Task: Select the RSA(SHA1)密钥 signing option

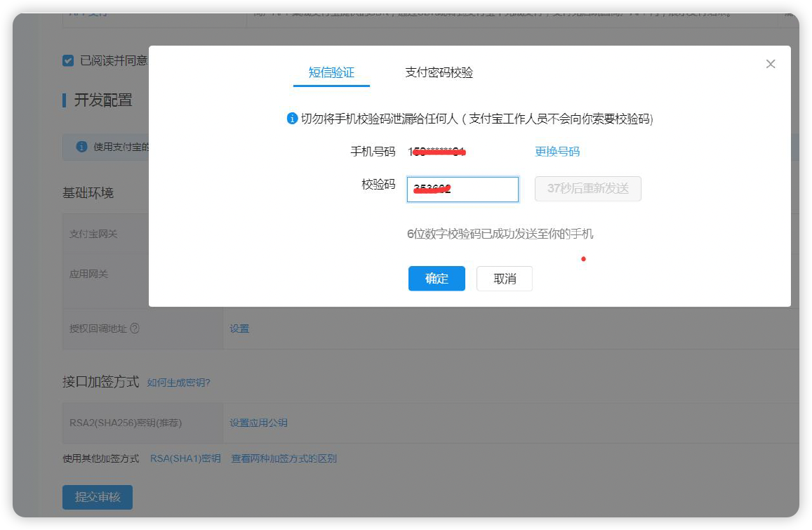Action: point(185,458)
